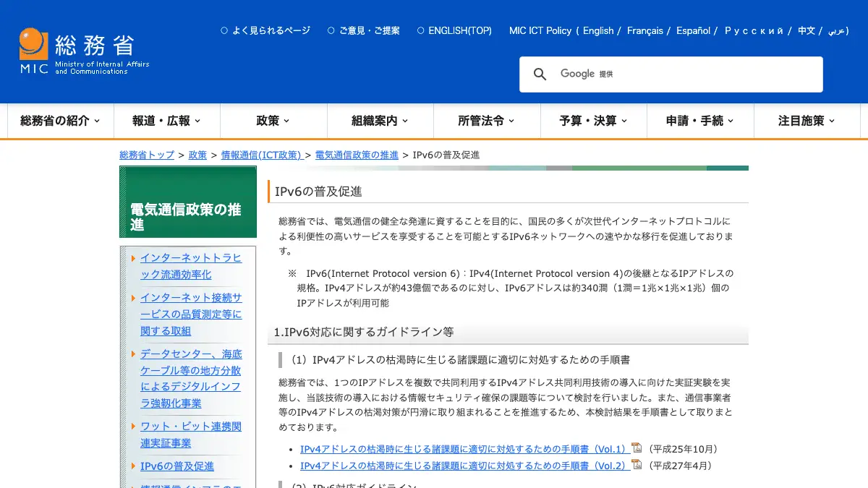Screen dimensions: 868x488
Task: Click the MIC 総務省 logo
Action: click(x=85, y=51)
